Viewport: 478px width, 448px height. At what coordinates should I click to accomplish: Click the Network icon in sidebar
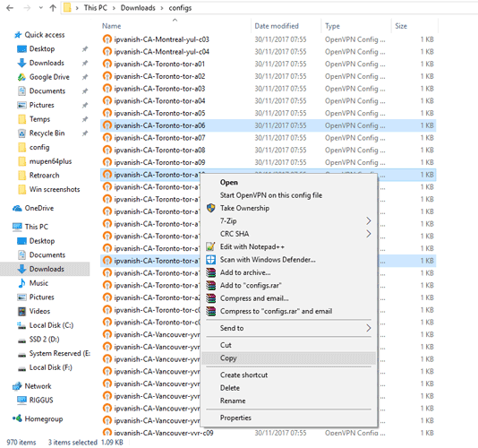click(17, 386)
